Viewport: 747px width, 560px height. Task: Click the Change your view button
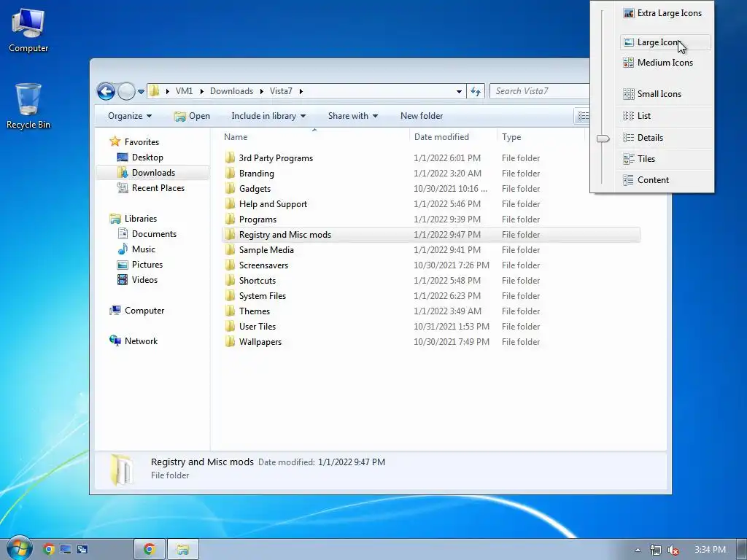tap(582, 116)
